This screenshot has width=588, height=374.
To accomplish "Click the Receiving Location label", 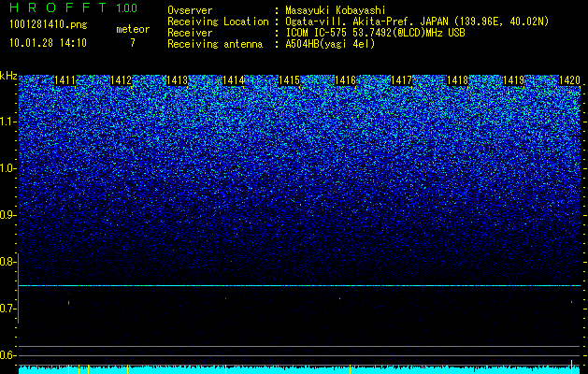I will (218, 22).
